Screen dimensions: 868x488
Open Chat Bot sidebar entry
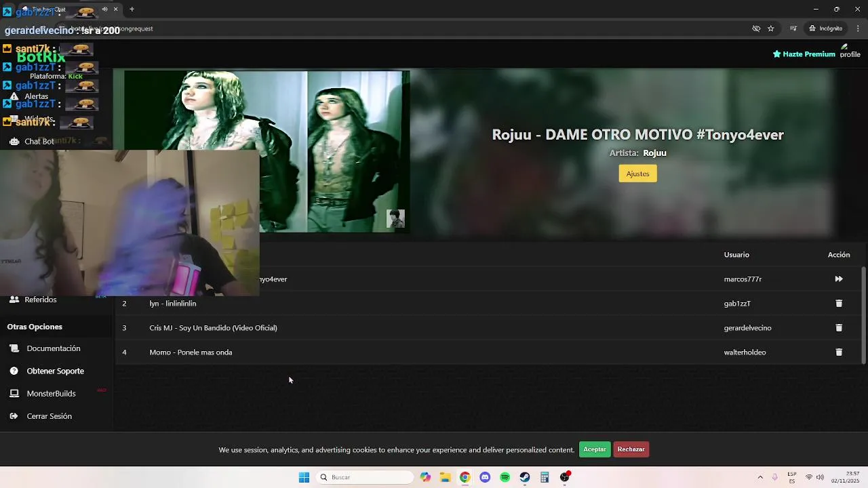point(39,142)
